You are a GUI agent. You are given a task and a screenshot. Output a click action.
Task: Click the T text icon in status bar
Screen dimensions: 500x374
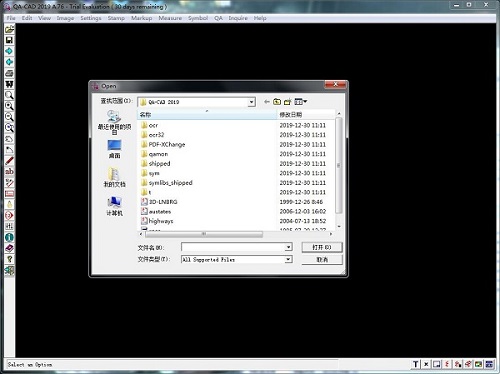415,364
